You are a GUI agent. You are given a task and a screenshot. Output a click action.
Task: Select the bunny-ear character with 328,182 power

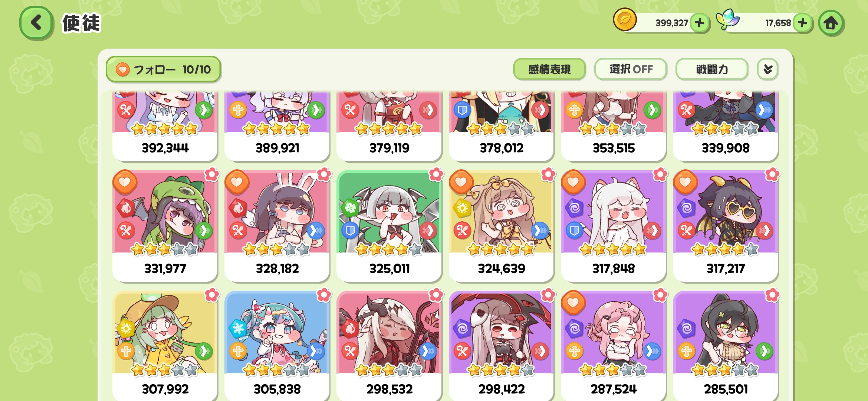click(277, 226)
